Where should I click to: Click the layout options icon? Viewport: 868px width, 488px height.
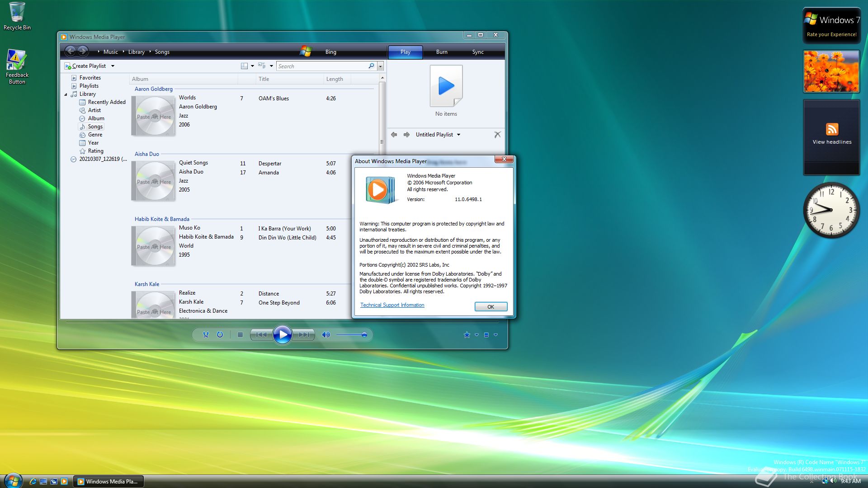244,66
